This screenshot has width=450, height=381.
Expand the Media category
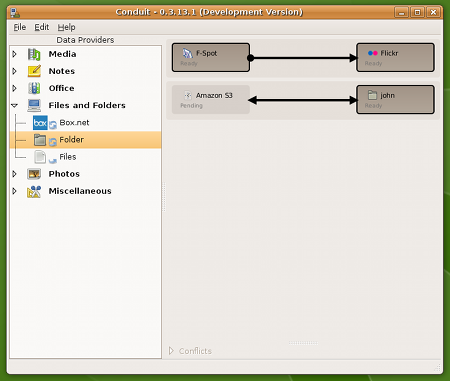14,54
